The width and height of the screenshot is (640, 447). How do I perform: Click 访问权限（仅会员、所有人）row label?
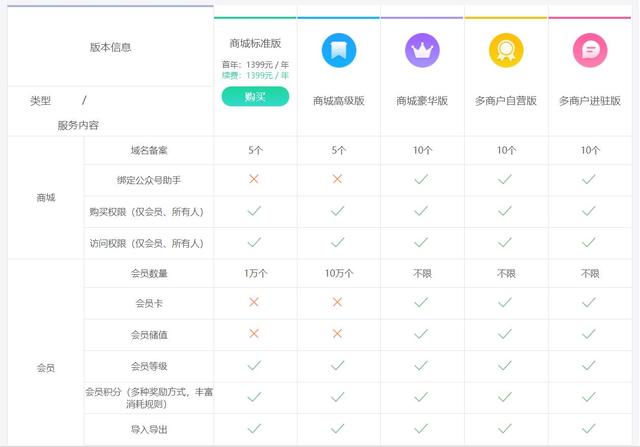[x=147, y=244]
